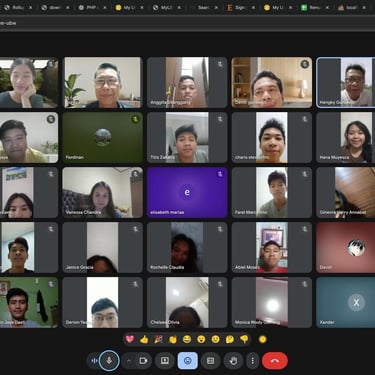Image resolution: width=375 pixels, height=375 pixels.
Task: Select Hana Muyesca's video tile
Action: (346, 137)
